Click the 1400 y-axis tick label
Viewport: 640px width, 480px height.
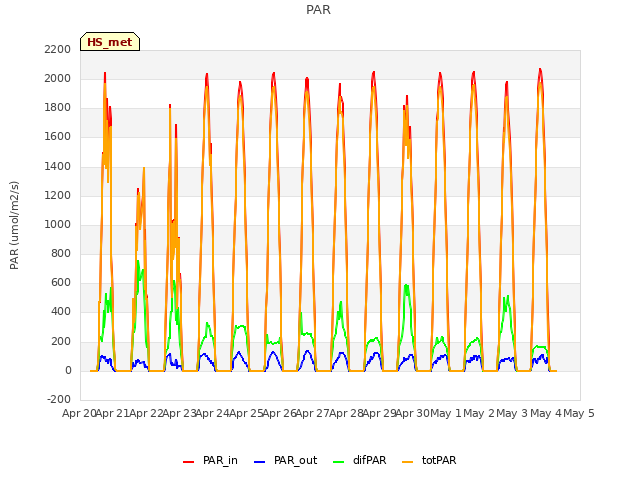pos(58,166)
